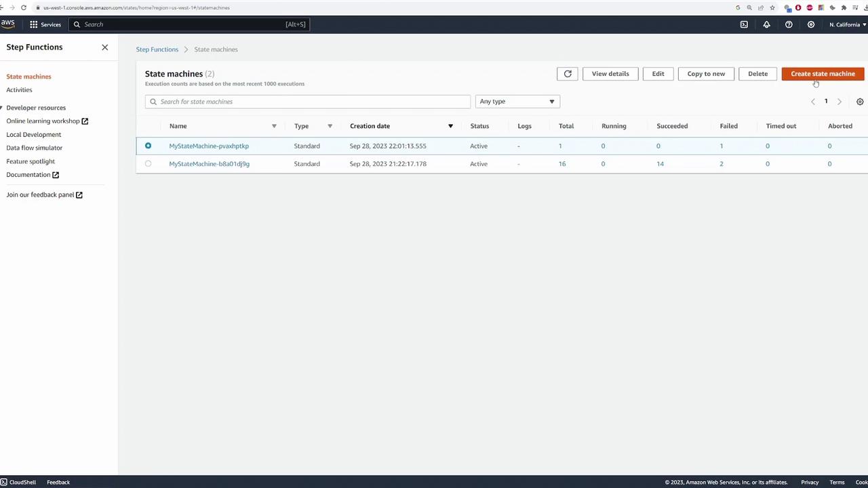Expand the Developer resources section
868x488 pixels.
click(x=35, y=108)
